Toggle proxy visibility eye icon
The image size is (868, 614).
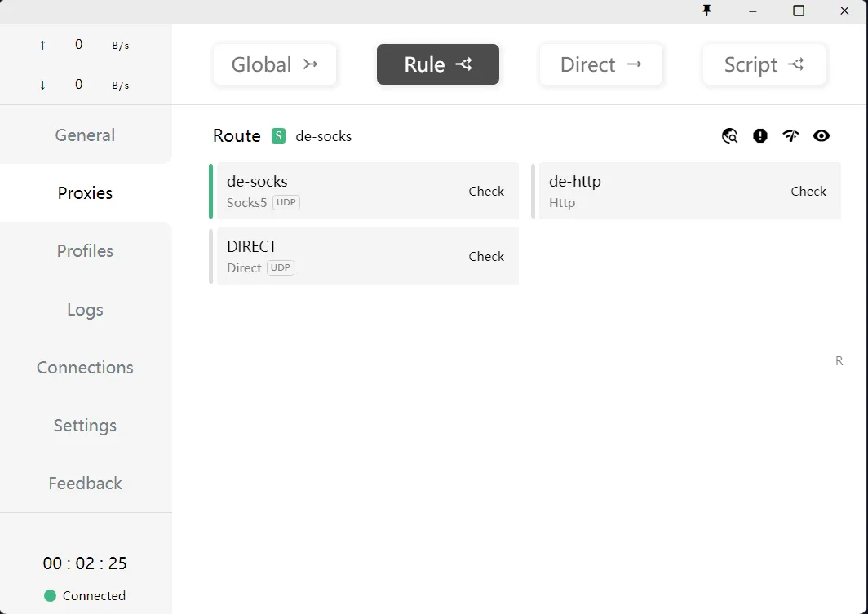(821, 135)
